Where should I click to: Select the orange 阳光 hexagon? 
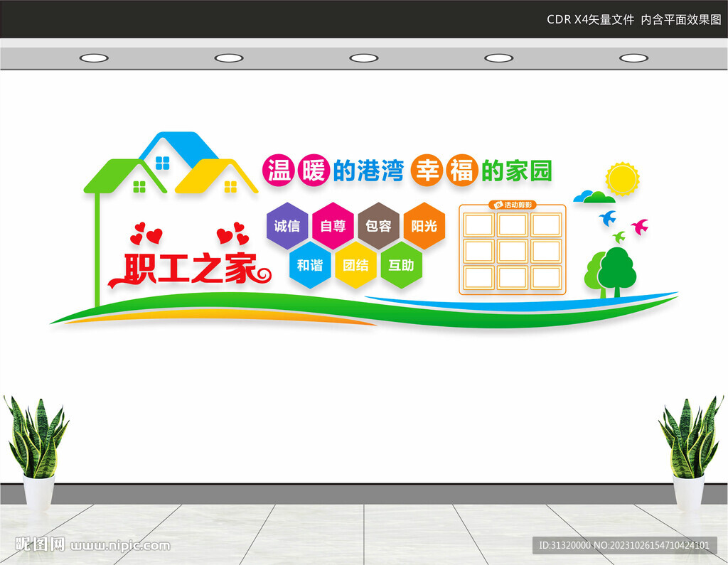[424, 226]
